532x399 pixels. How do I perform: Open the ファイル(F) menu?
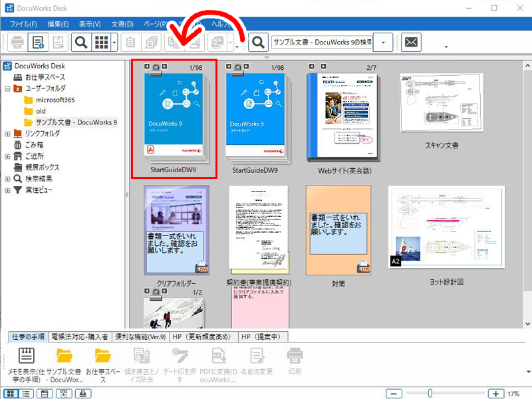(23, 24)
